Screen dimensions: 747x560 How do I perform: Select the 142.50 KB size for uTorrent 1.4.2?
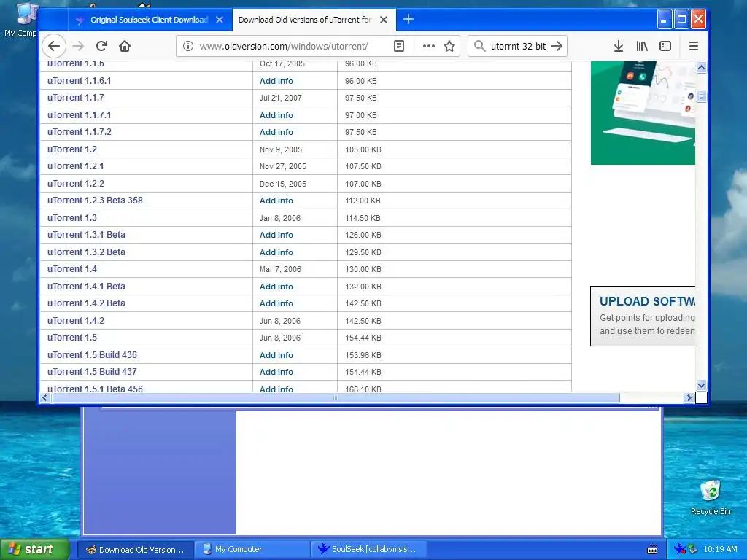(x=363, y=321)
